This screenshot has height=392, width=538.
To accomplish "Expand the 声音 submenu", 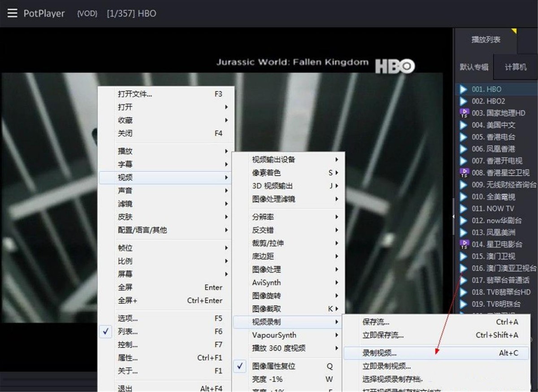I will pos(165,191).
